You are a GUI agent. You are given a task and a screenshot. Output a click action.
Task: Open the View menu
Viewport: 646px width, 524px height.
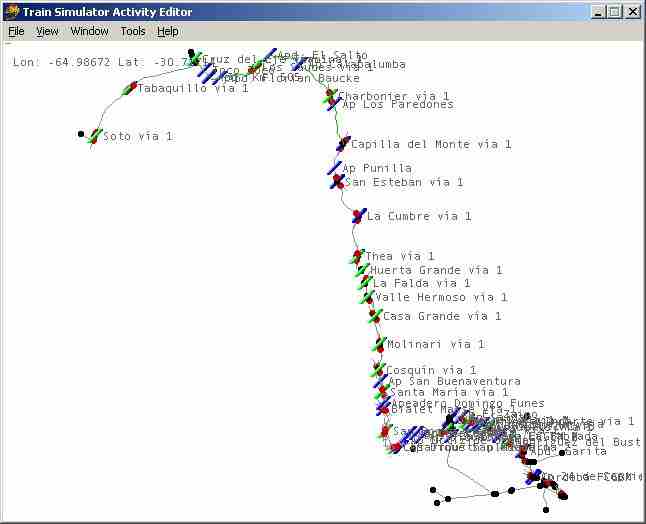tap(47, 31)
